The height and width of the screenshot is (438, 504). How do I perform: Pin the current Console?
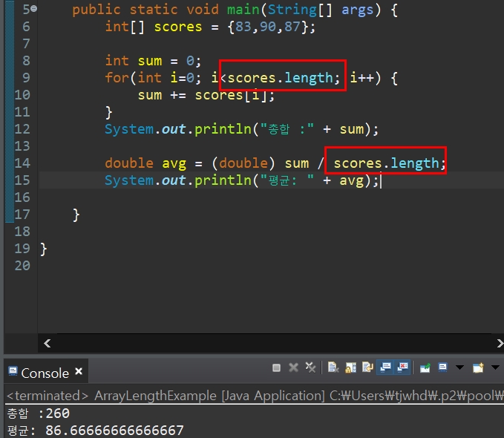coord(425,367)
